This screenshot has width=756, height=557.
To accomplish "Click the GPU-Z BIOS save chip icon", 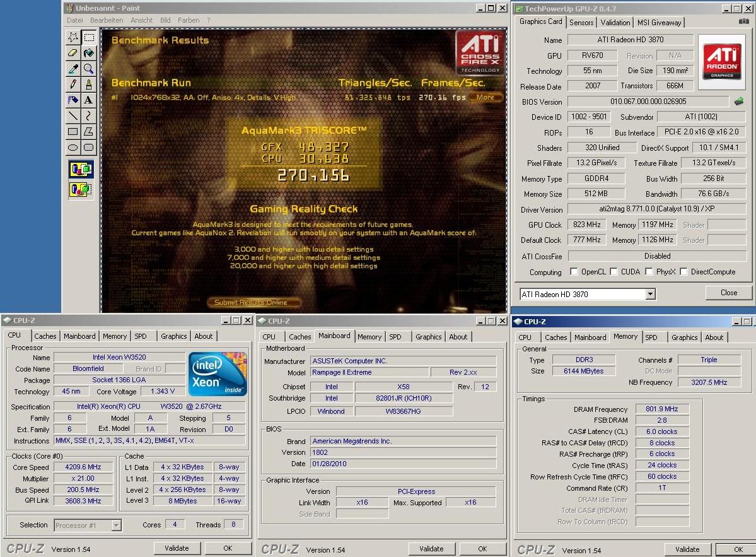I will (x=739, y=102).
